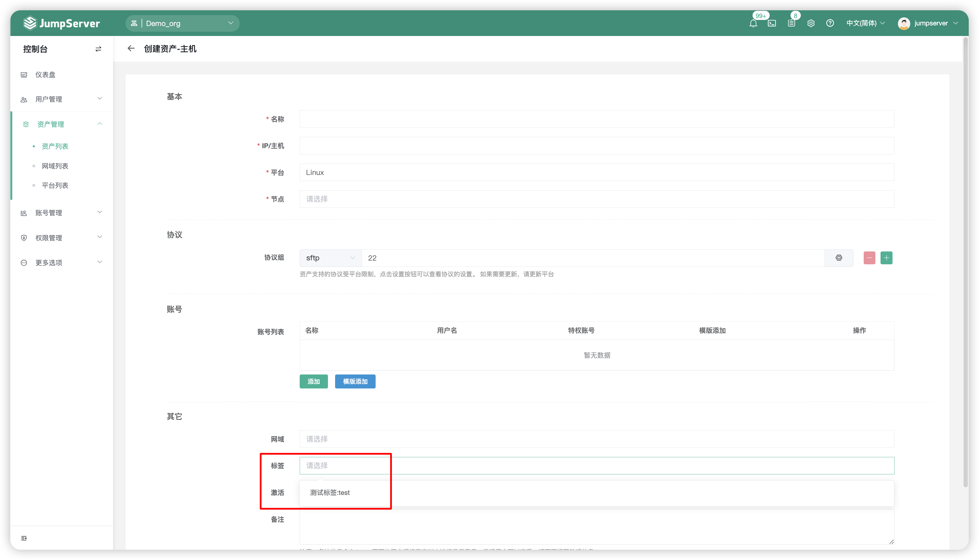Image resolution: width=979 pixels, height=560 pixels.
Task: Click the green 添加 account button
Action: coord(313,381)
